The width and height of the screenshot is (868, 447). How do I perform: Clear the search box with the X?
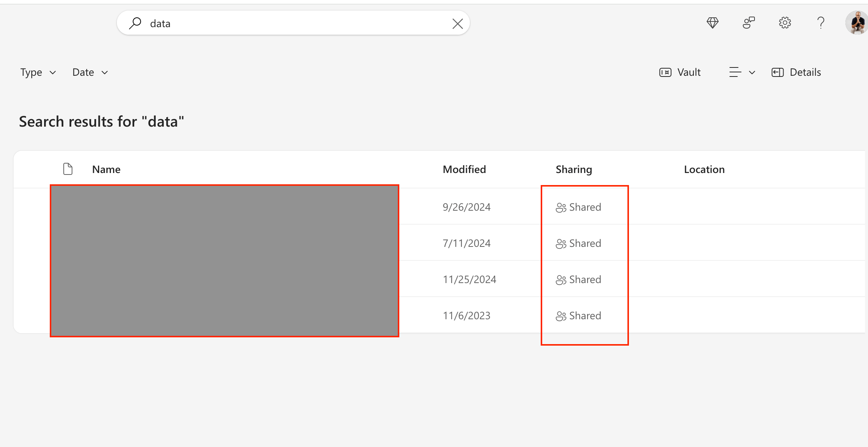pos(457,24)
